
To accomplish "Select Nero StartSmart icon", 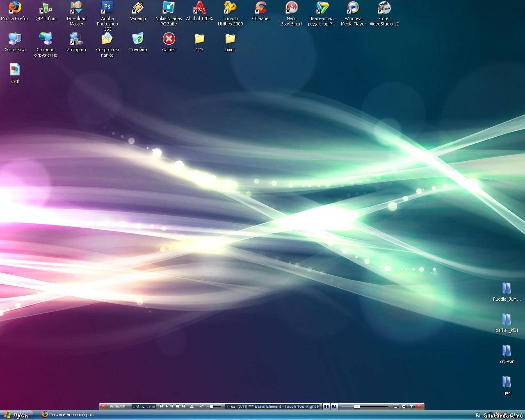I will (292, 8).
